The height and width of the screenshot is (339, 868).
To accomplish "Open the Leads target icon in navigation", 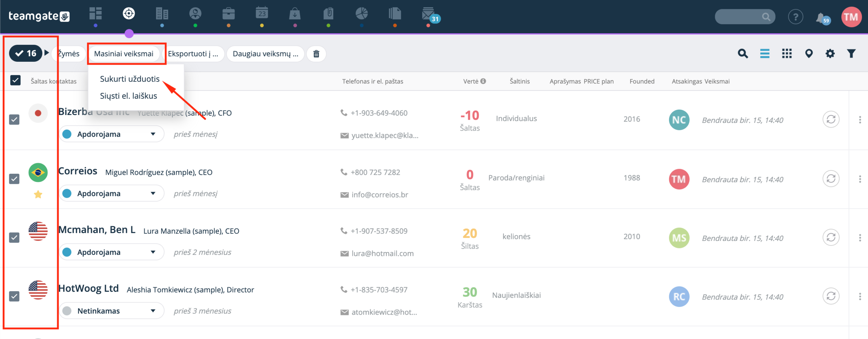I will pyautogui.click(x=129, y=14).
